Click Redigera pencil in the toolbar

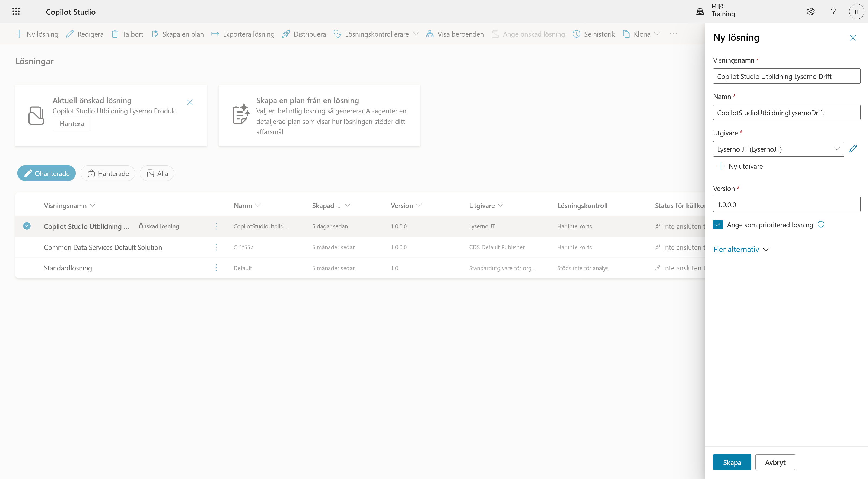pos(85,34)
